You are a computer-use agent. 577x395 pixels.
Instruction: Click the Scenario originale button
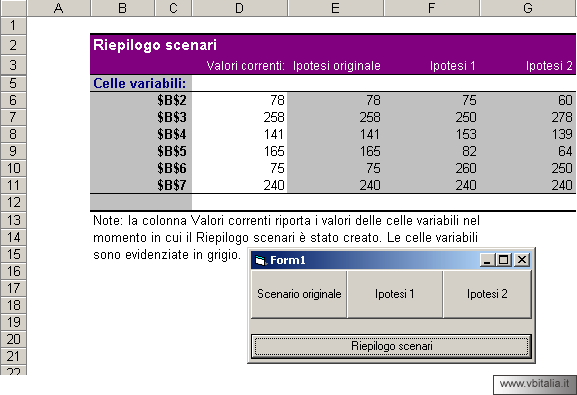click(299, 294)
